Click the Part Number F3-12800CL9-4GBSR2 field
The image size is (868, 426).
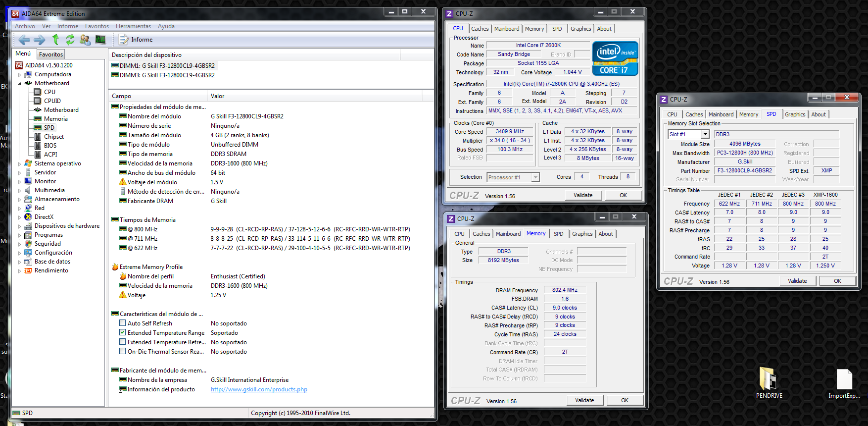(744, 171)
